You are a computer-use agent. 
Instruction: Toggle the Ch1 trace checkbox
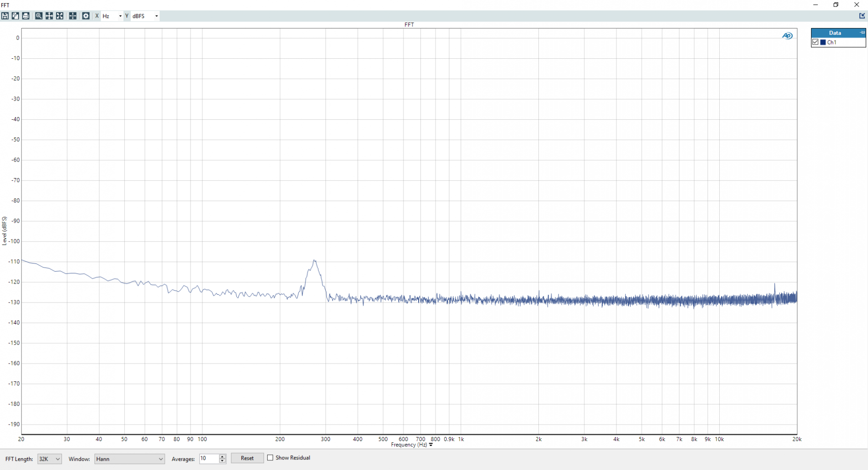point(816,42)
